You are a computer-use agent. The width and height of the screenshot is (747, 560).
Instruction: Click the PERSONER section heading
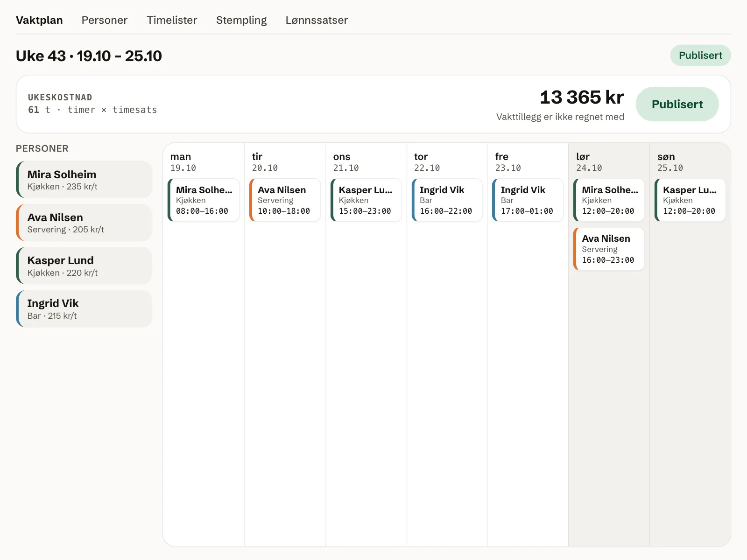[42, 148]
